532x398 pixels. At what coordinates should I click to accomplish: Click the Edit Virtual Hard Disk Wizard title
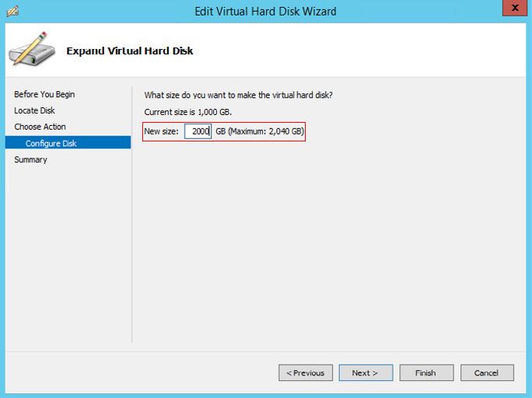pyautogui.click(x=265, y=11)
